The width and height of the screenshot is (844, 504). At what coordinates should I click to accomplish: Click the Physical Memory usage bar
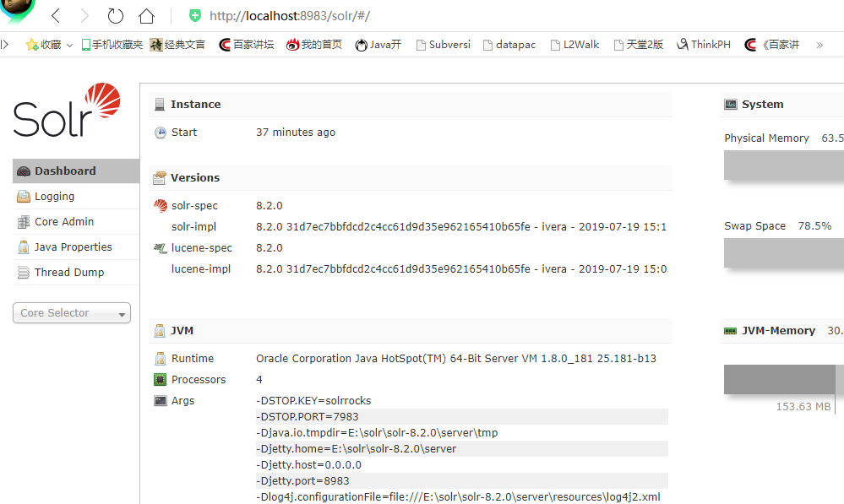(x=784, y=165)
